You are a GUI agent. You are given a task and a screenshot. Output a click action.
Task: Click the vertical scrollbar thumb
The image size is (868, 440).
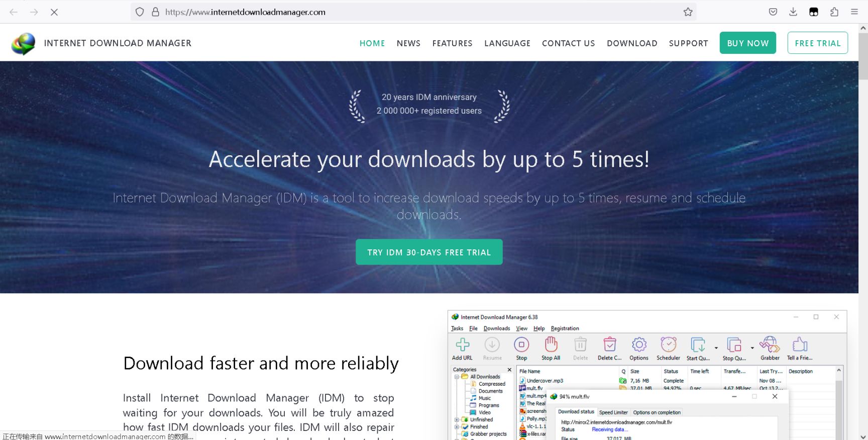pyautogui.click(x=863, y=56)
